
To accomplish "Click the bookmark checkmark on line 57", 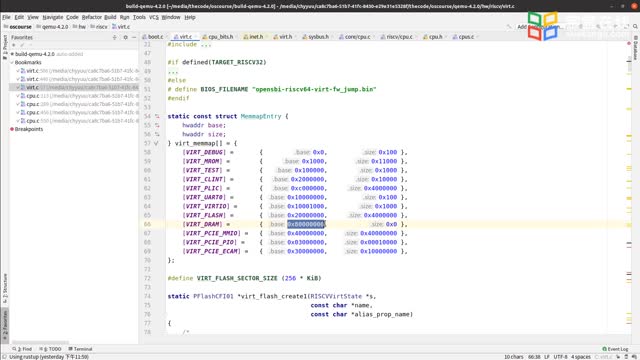I will coord(156,143).
